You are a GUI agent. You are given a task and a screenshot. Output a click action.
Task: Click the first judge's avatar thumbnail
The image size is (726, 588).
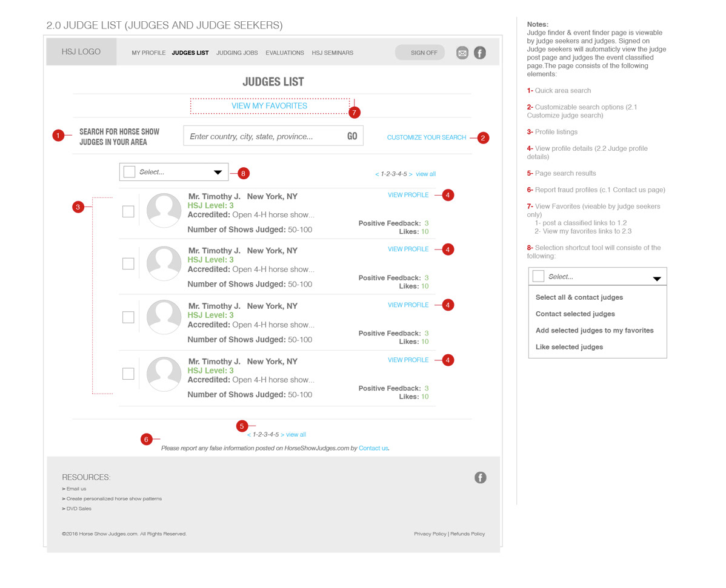[x=164, y=211]
